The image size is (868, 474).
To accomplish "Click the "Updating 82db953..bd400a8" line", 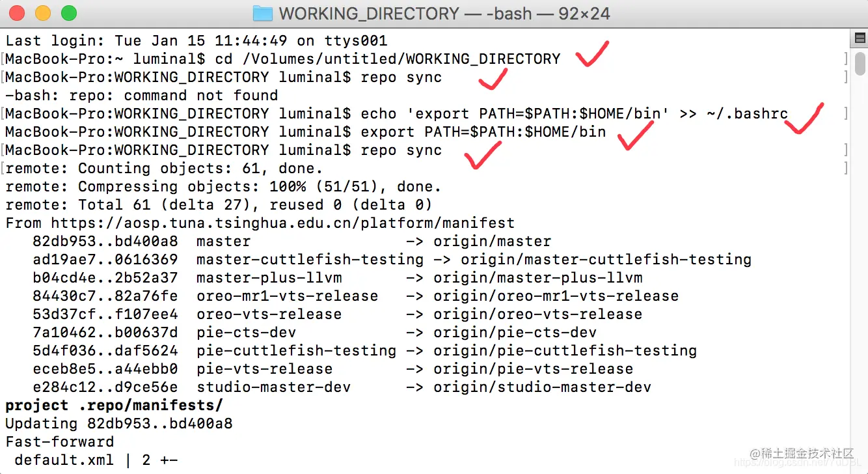I will 119,424.
